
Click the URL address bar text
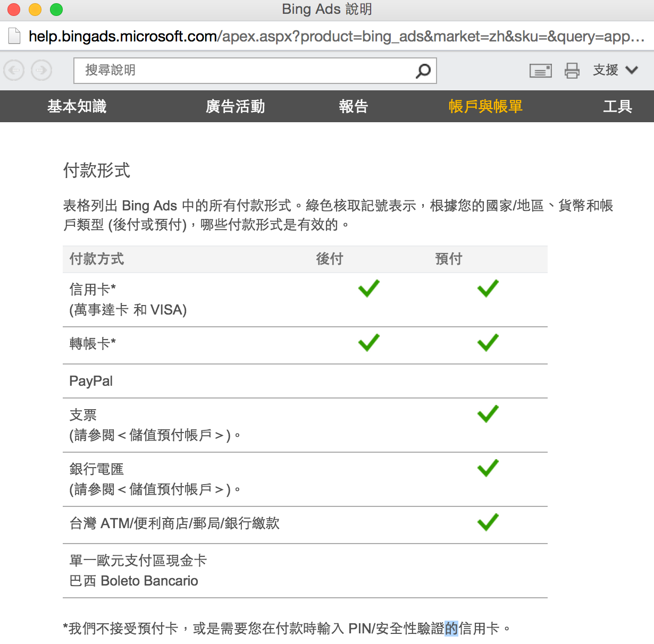pos(337,36)
